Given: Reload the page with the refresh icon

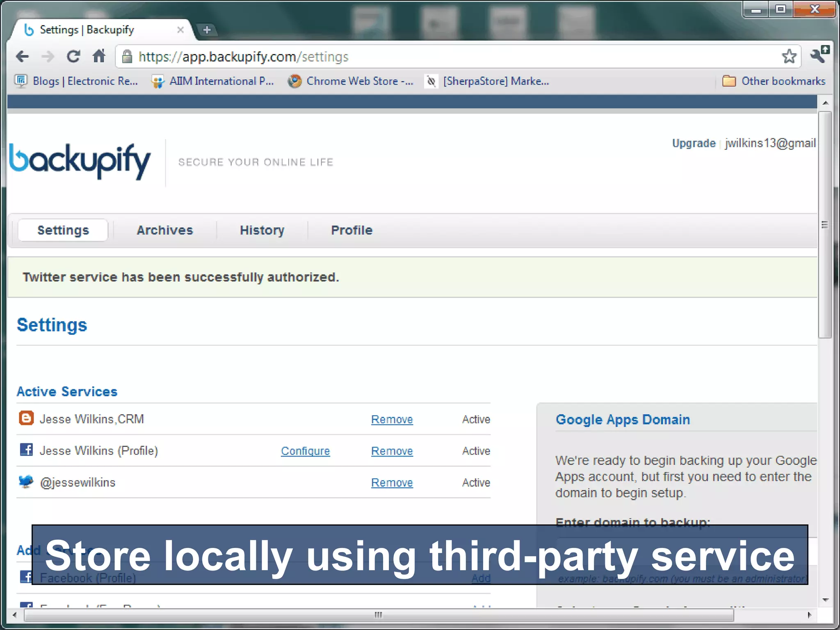Looking at the screenshot, I should (73, 56).
